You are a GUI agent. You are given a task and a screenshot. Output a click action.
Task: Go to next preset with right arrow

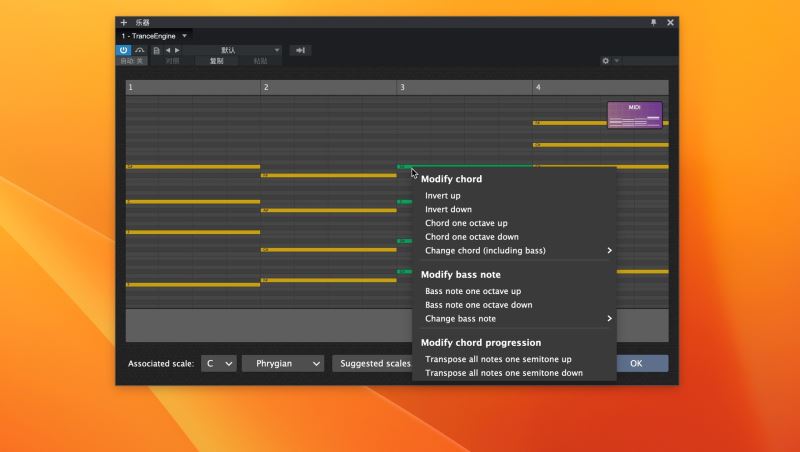point(178,50)
